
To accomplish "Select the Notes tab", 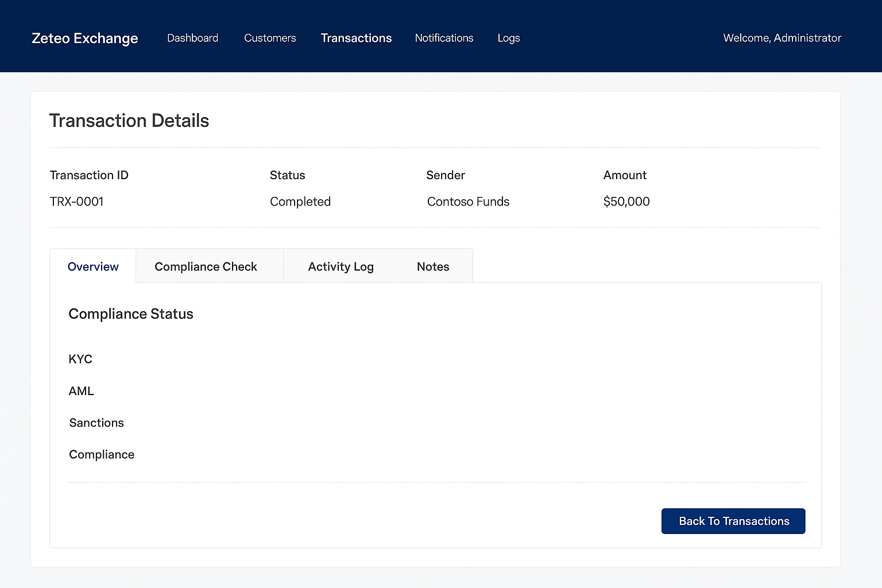I will (432, 266).
